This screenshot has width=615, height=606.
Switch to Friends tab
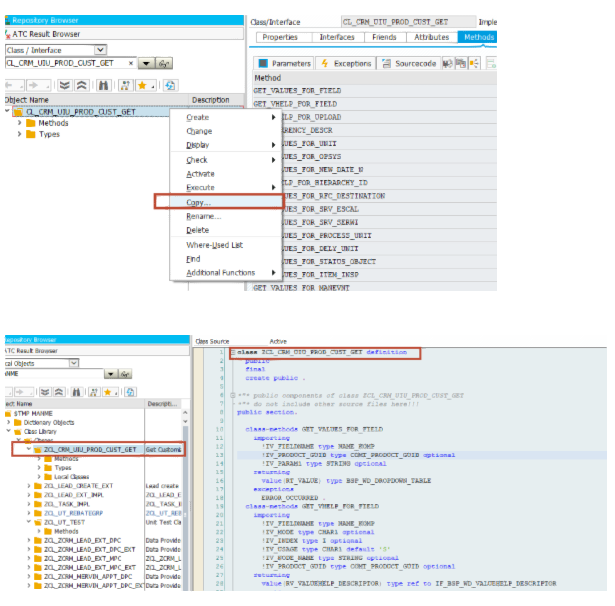tap(384, 37)
